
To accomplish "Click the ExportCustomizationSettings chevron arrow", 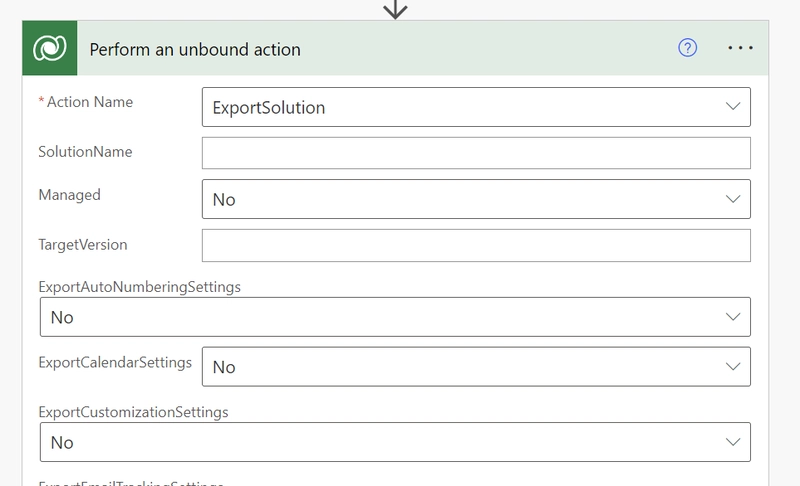I will 733,442.
